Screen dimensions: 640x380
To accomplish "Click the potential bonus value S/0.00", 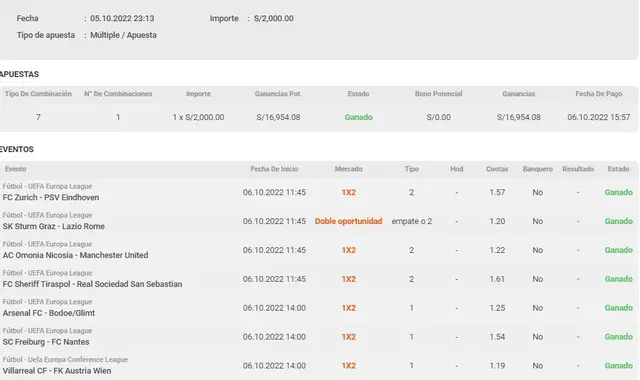I will pyautogui.click(x=439, y=117).
